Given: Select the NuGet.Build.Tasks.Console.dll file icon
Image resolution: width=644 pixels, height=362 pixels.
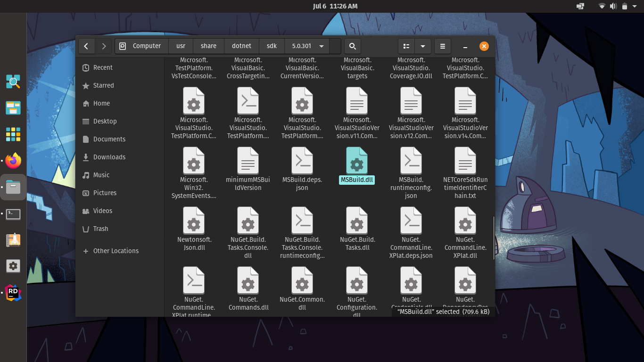Looking at the screenshot, I should [x=248, y=221].
